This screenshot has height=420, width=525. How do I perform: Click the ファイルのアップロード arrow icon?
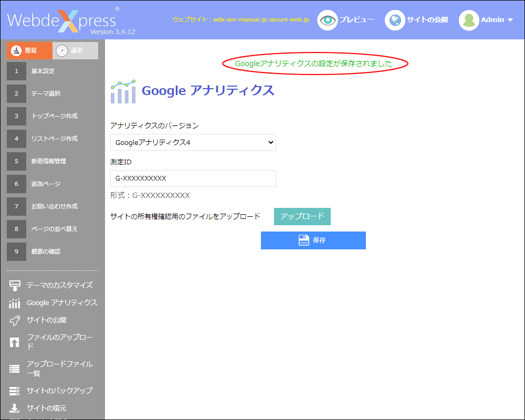coord(14,342)
